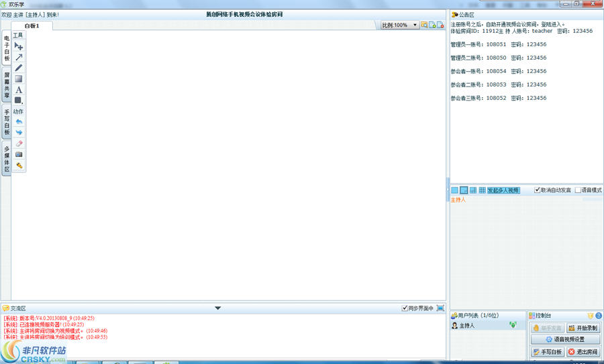Switch to nine-grid video layout

482,190
